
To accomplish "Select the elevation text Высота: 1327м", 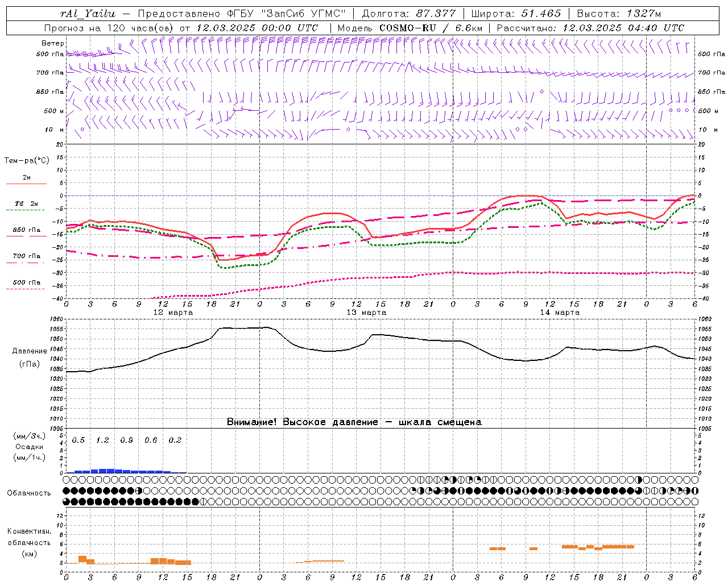I will click(x=619, y=14).
